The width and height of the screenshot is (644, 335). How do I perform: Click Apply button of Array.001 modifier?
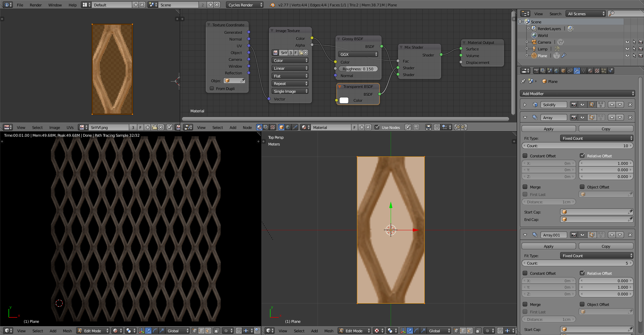click(x=549, y=246)
